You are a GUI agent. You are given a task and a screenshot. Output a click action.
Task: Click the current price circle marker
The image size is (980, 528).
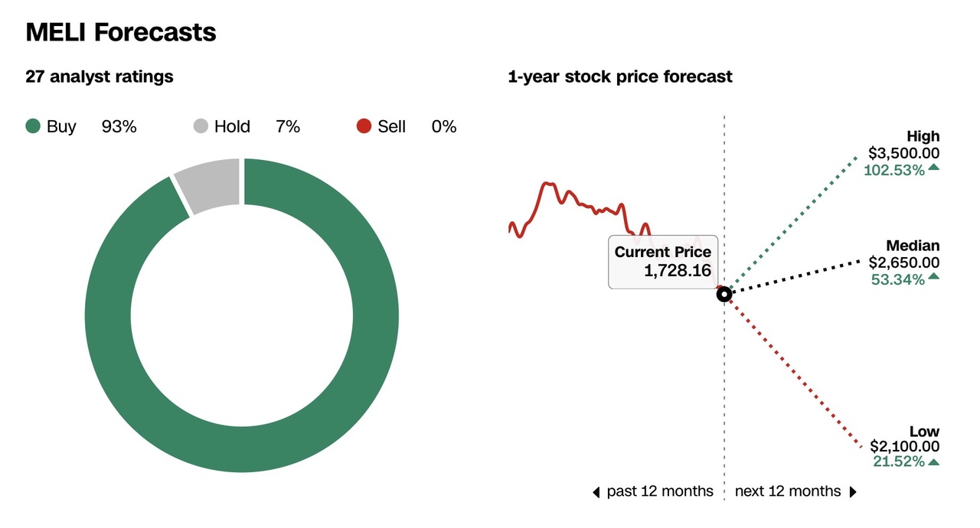pyautogui.click(x=724, y=294)
